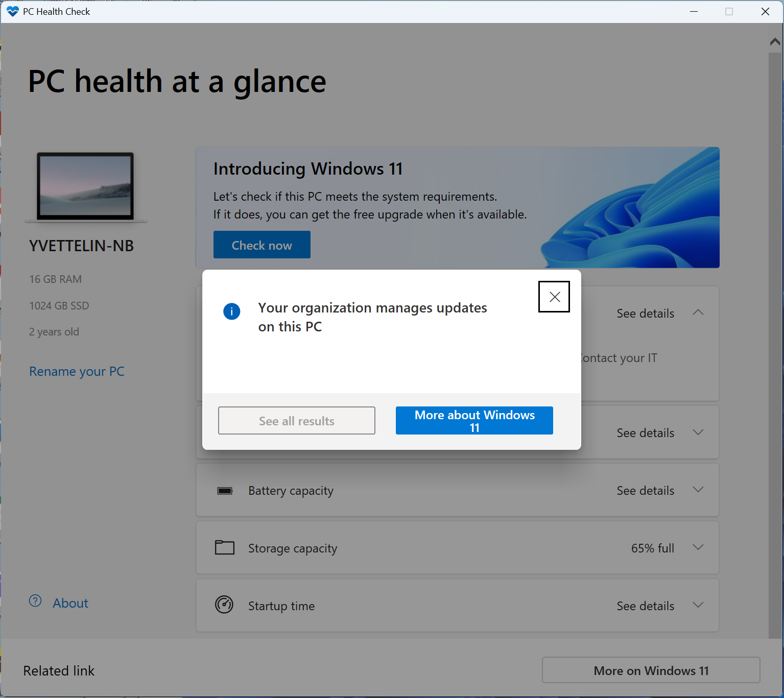
Task: Click the 2 years old text
Action: pos(54,332)
